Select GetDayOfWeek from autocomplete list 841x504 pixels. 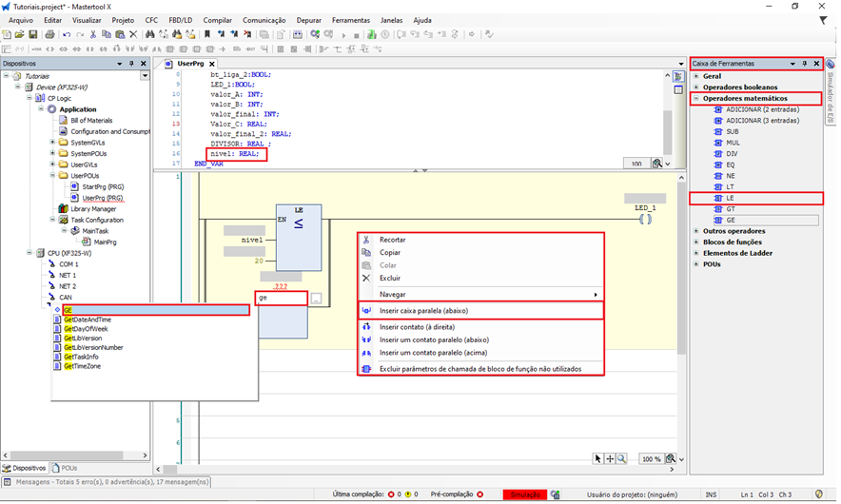tap(88, 330)
